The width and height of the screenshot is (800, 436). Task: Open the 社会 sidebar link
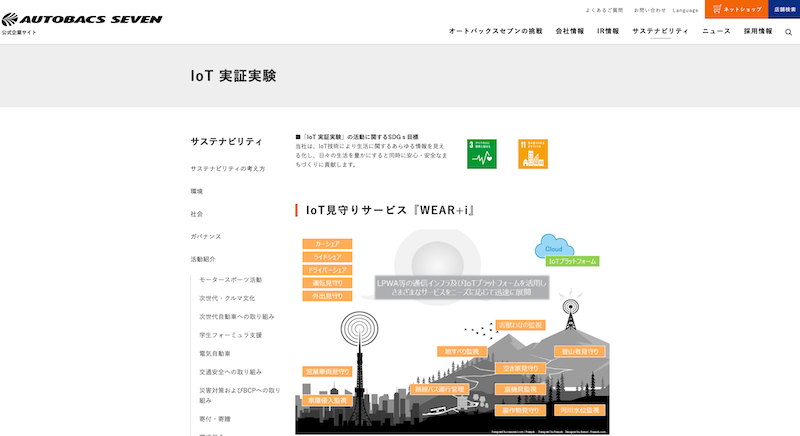click(196, 214)
